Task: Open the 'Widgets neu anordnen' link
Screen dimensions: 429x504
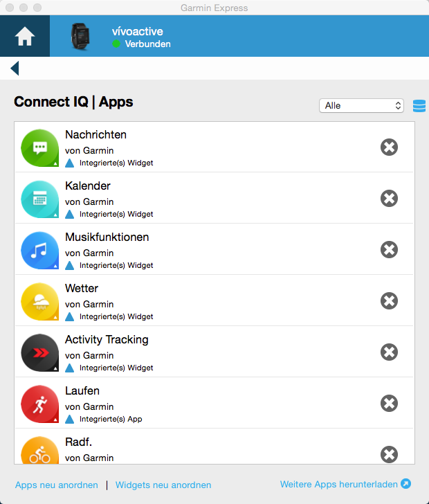Action: (x=163, y=485)
